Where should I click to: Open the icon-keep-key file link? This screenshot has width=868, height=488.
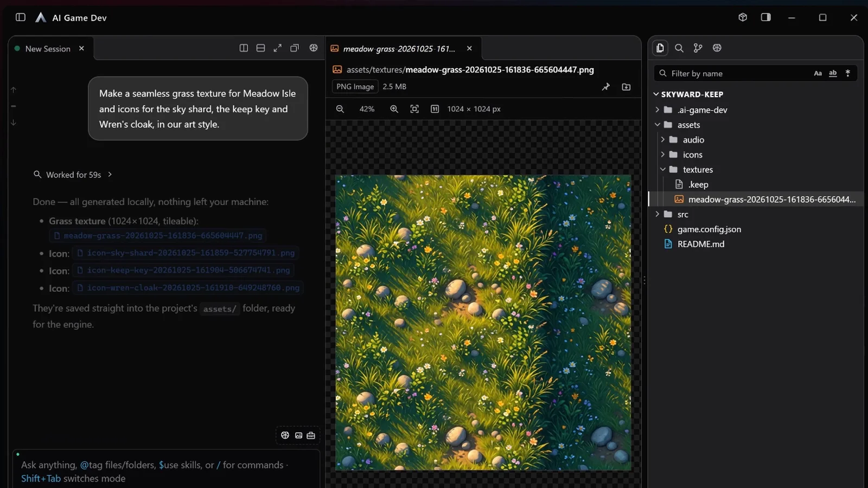(183, 270)
